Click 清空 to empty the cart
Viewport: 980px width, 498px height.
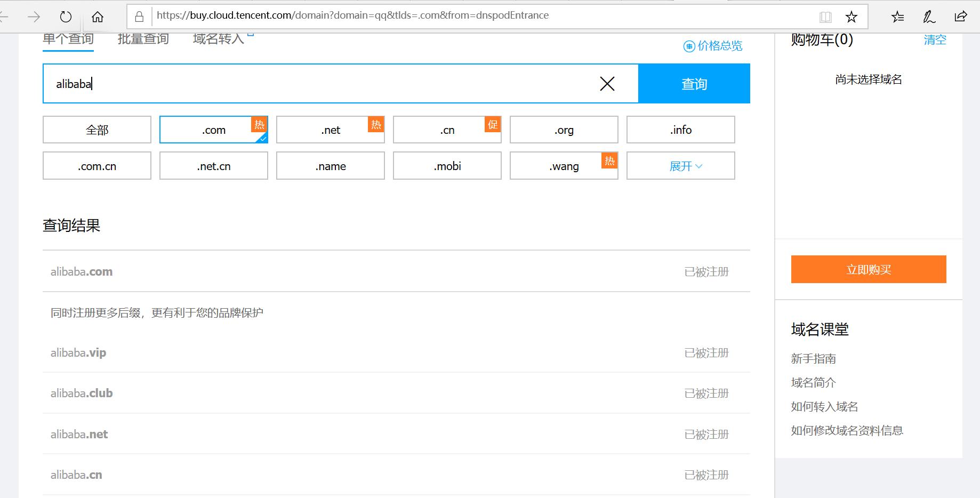pyautogui.click(x=935, y=40)
